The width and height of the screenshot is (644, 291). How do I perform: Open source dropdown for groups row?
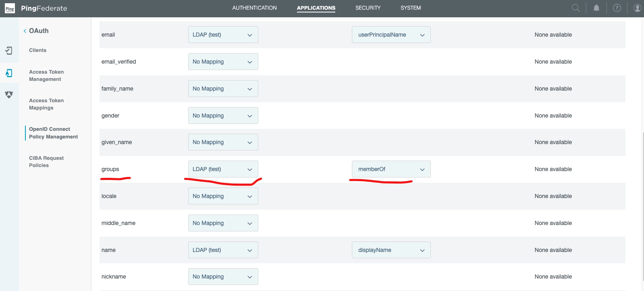click(x=223, y=169)
